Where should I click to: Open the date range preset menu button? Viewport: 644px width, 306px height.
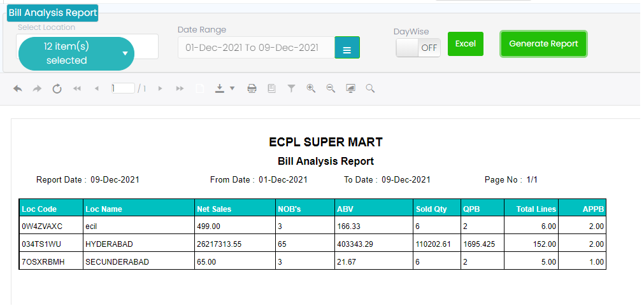(347, 48)
